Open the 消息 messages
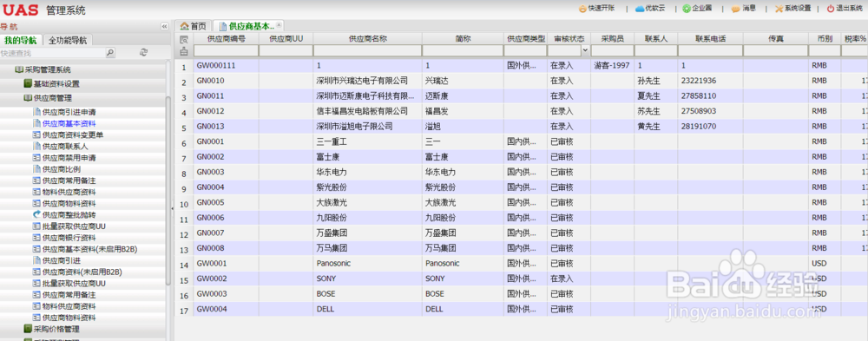Screen dimensions: 868x341 744,9
